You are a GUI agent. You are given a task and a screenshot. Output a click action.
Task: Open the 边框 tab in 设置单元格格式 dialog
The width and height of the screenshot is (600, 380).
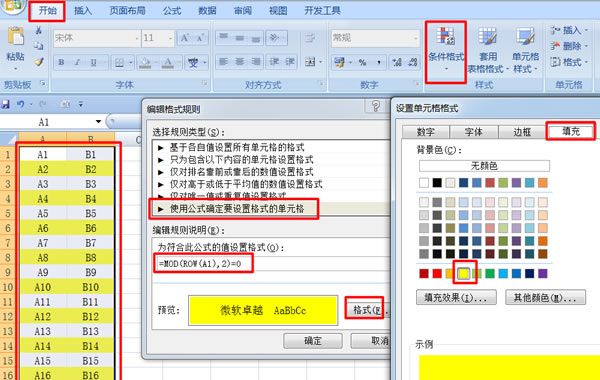tap(522, 132)
